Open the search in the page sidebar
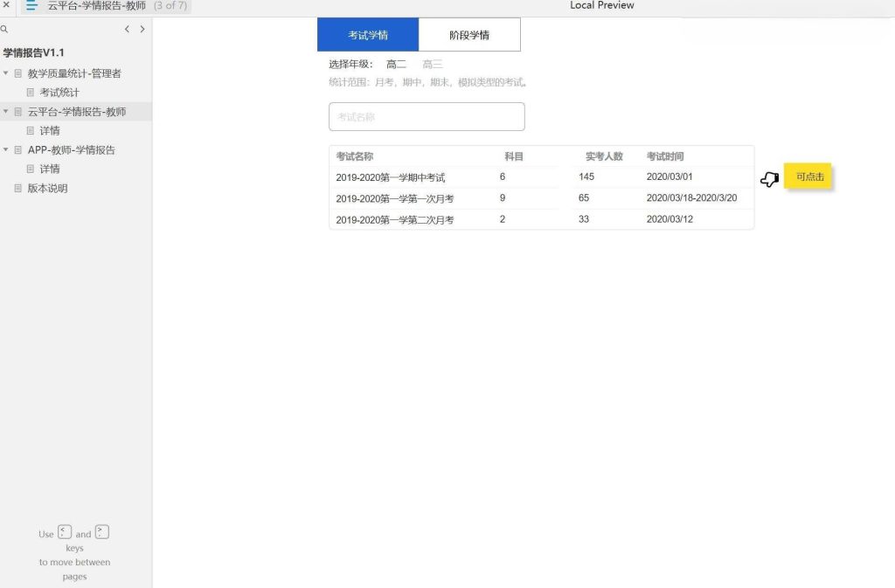This screenshot has height=588, width=895. [x=6, y=28]
